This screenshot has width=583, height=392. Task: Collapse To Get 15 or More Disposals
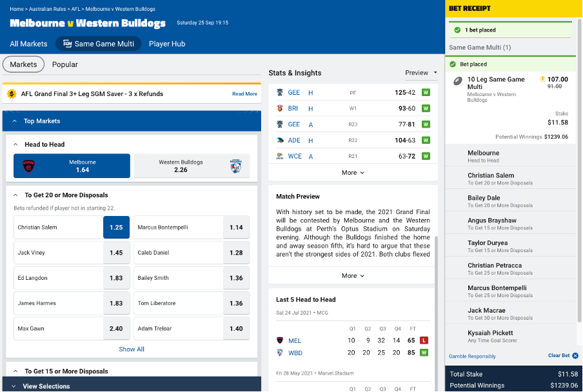15,371
